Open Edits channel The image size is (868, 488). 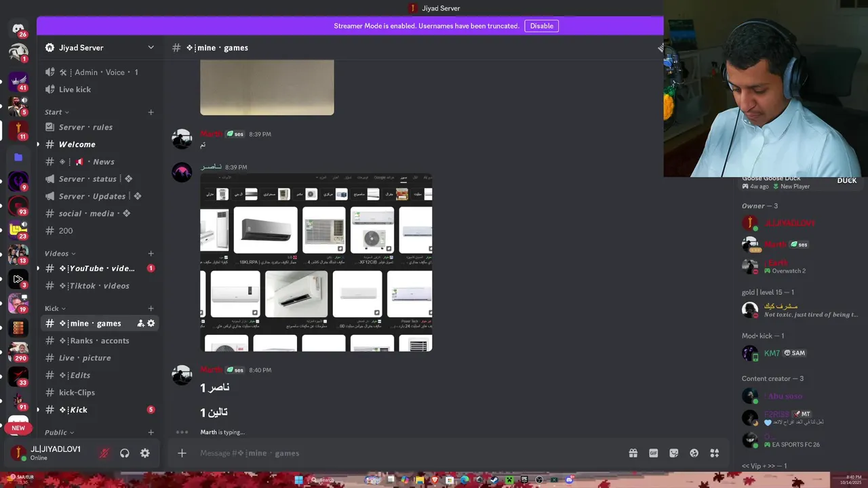click(100, 375)
